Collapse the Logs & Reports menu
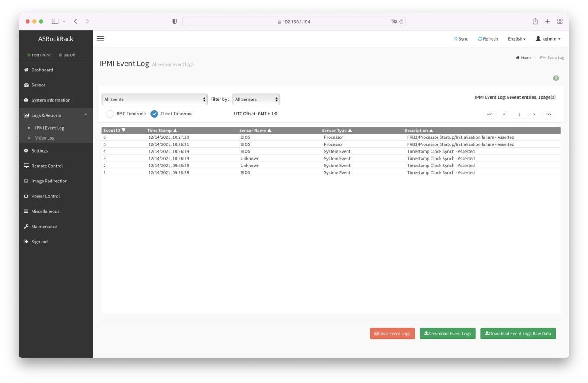The height and width of the screenshot is (383, 588). tap(56, 115)
